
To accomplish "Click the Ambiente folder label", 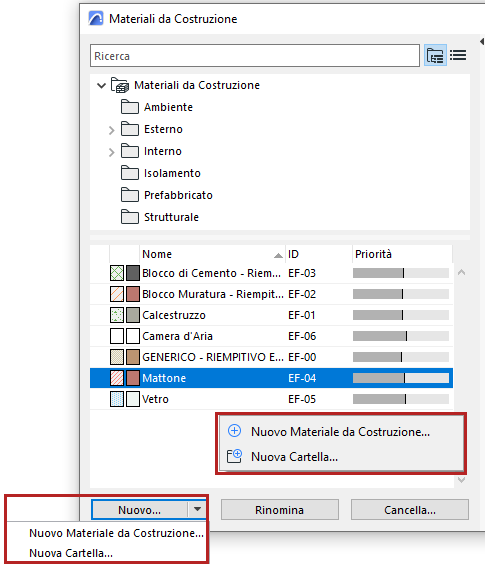I will 168,107.
